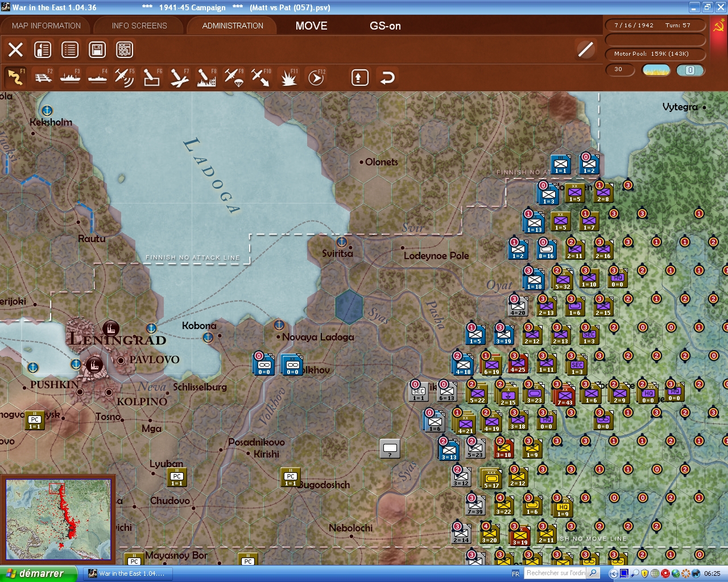728x582 pixels.
Task: Click the floppy disk save icon
Action: [97, 49]
